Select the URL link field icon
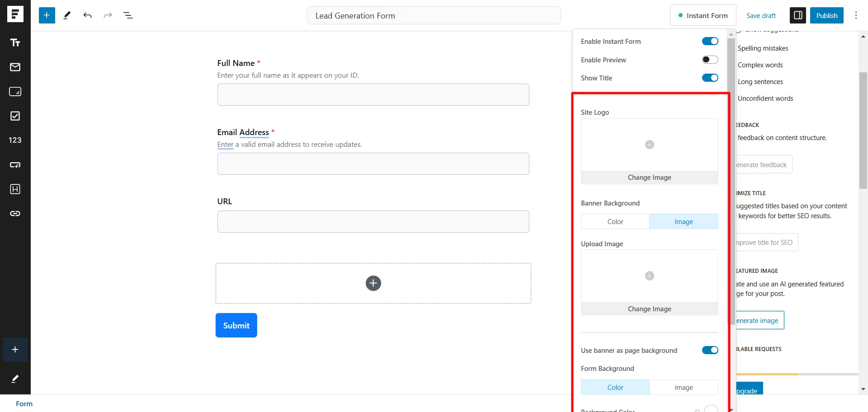This screenshot has width=868, height=412. pos(15,213)
